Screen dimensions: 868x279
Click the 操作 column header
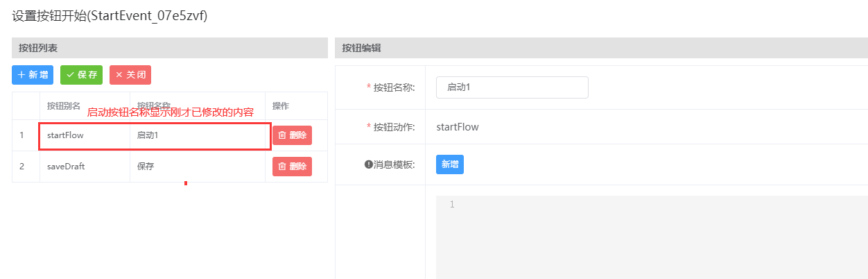coord(281,106)
